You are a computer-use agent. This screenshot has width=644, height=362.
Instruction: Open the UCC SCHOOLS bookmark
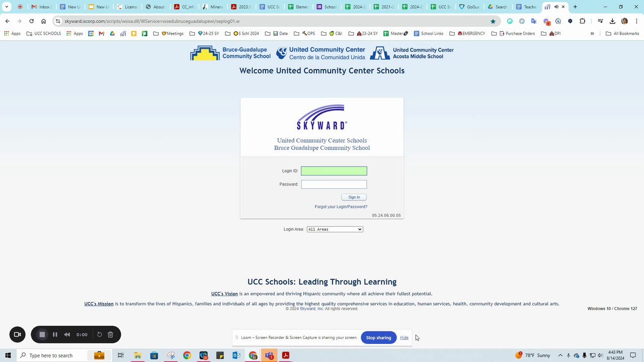click(x=44, y=34)
